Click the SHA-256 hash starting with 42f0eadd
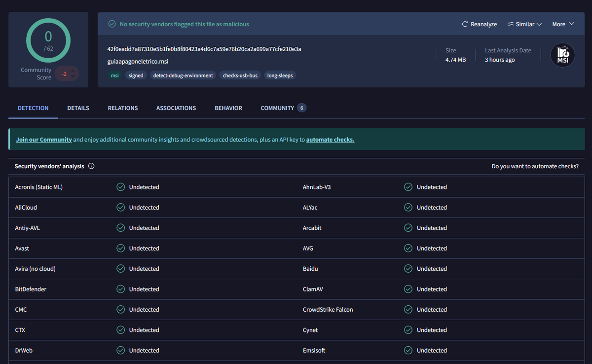 tap(204, 49)
